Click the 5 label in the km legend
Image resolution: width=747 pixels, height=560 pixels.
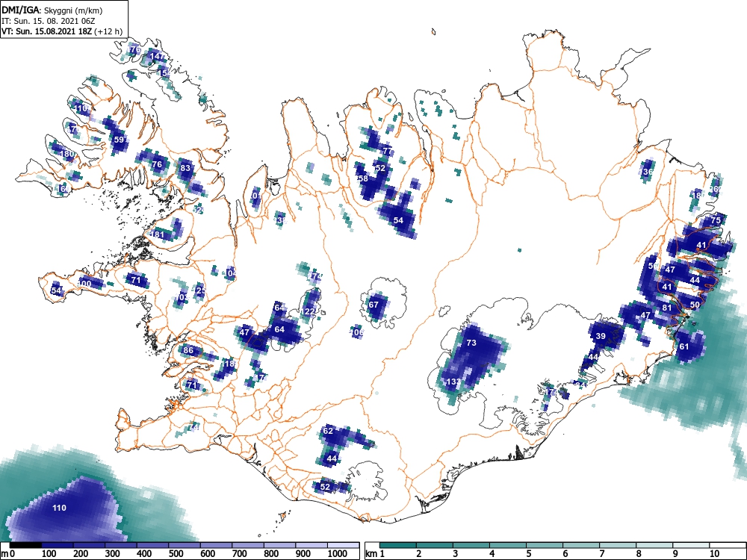528,554
